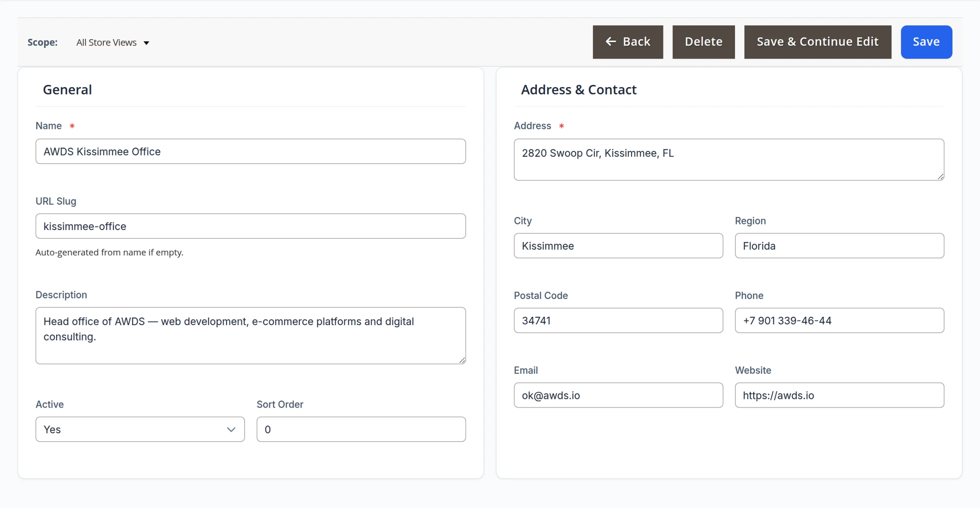Image resolution: width=980 pixels, height=508 pixels.
Task: Click the Postal Code field
Action: pyautogui.click(x=618, y=321)
